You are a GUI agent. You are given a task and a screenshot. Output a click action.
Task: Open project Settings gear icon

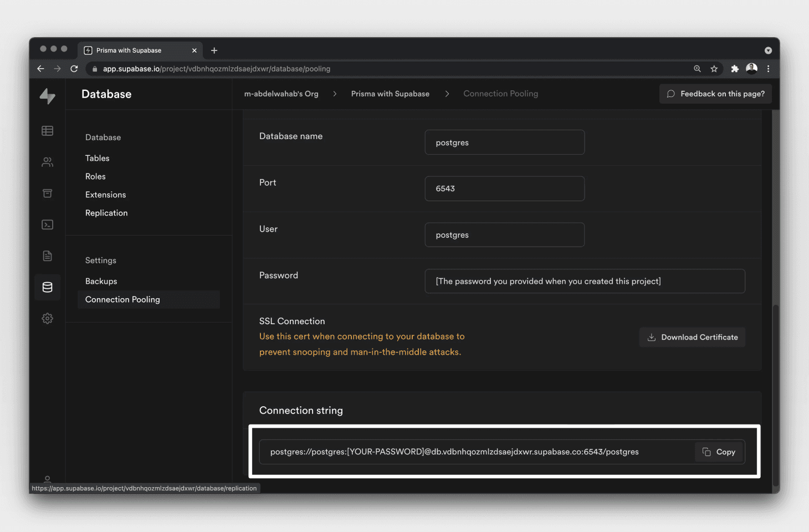[48, 319]
